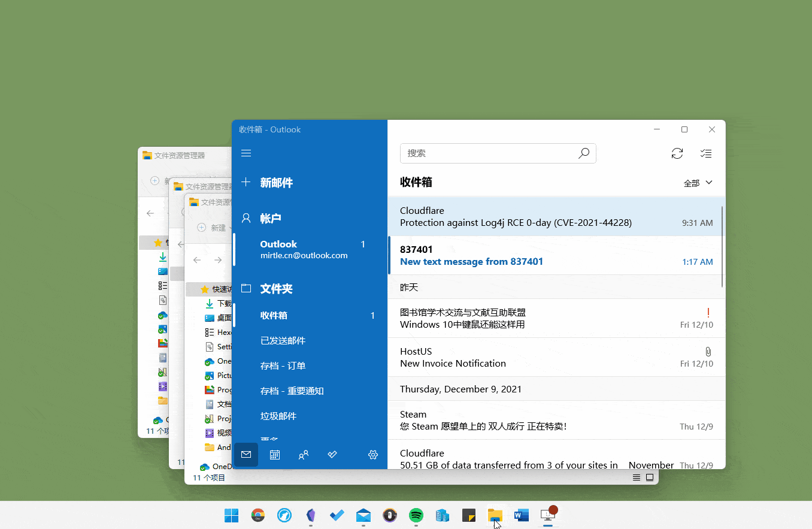Click the 11 个项目 status text
This screenshot has height=529, width=812.
pos(209,477)
